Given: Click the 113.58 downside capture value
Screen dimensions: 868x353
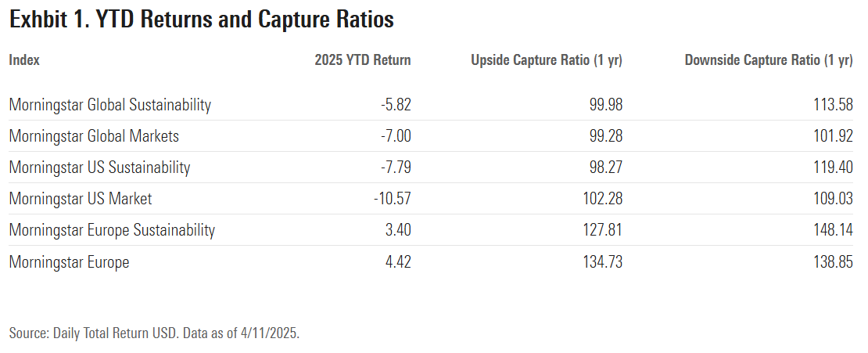Looking at the screenshot, I should click(x=830, y=105).
